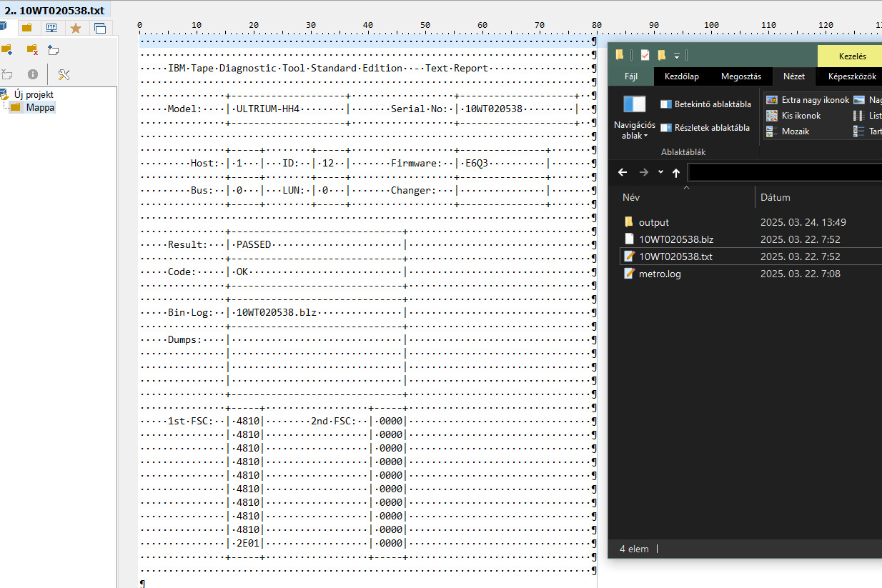Screen dimensions: 882x588
Task: Open the quick access toolbar customize arrow
Action: (677, 55)
